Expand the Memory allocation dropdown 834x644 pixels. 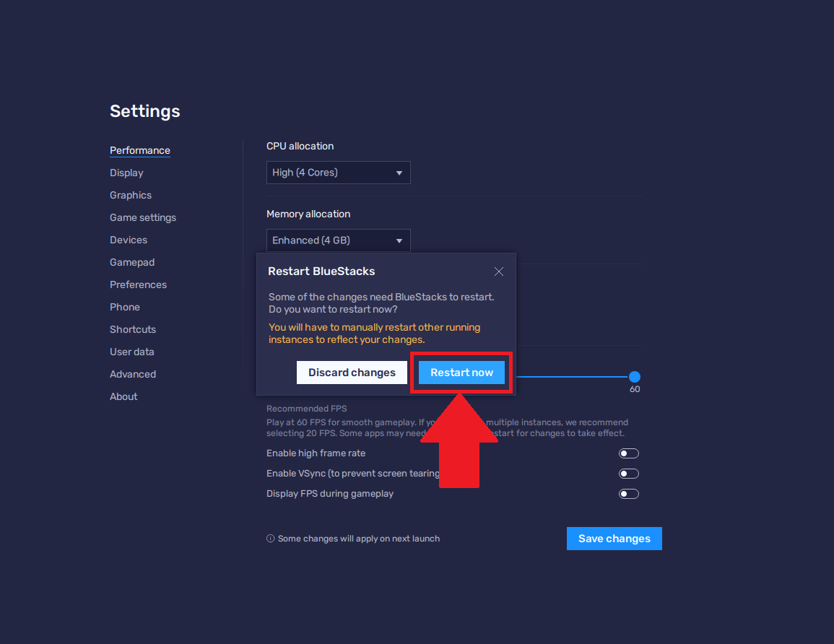[x=338, y=240]
